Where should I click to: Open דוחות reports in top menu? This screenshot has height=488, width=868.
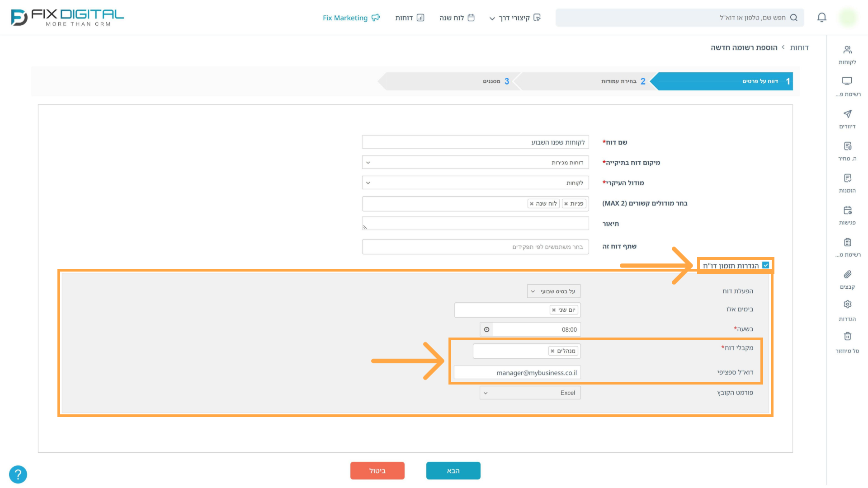pyautogui.click(x=410, y=18)
